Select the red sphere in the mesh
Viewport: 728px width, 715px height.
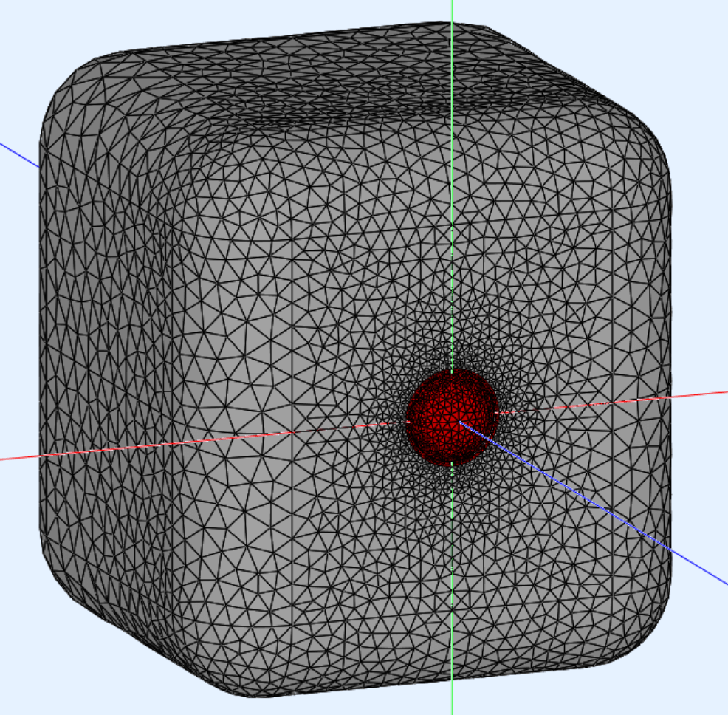(452, 417)
